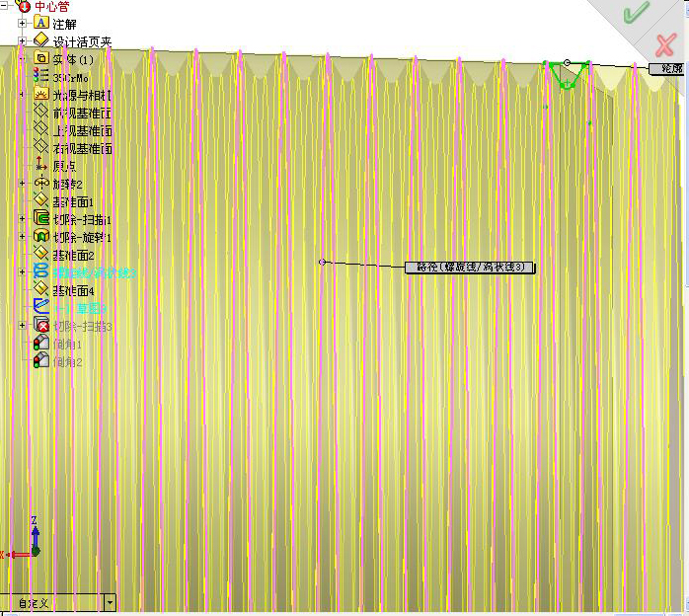This screenshot has width=689, height=616.
Task: Click the 注解 annotations folder icon
Action: [x=40, y=23]
